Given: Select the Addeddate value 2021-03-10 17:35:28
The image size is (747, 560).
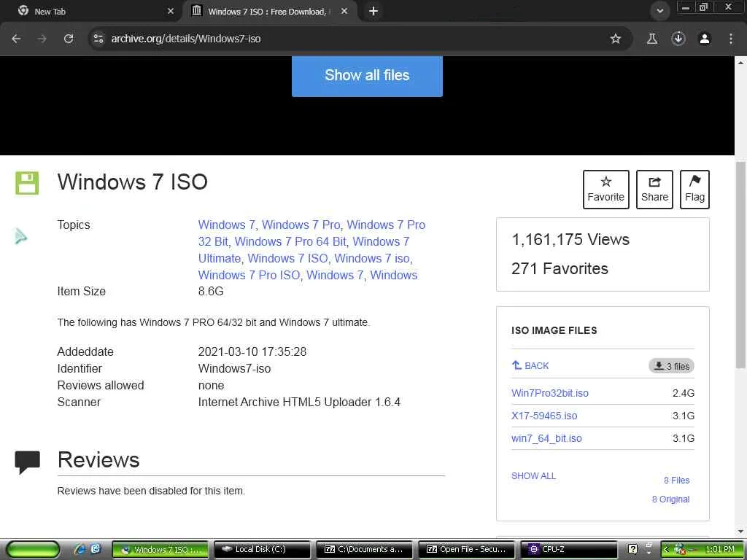Looking at the screenshot, I should click(x=252, y=352).
